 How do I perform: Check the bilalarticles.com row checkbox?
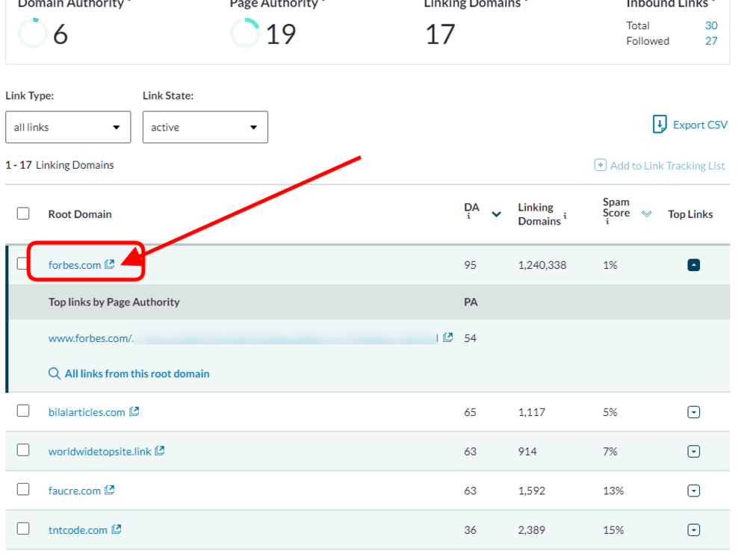click(23, 411)
